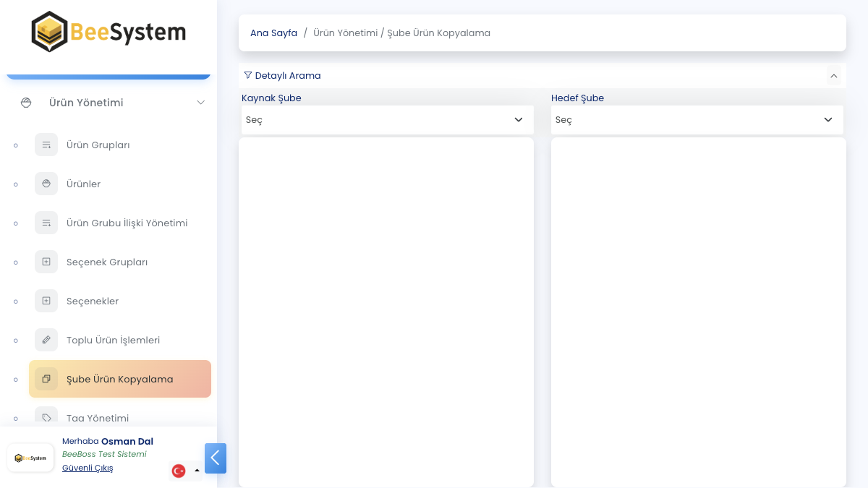Click the Seçenek Grupları plus icon
Screen dimensions: 868x488
(46, 262)
